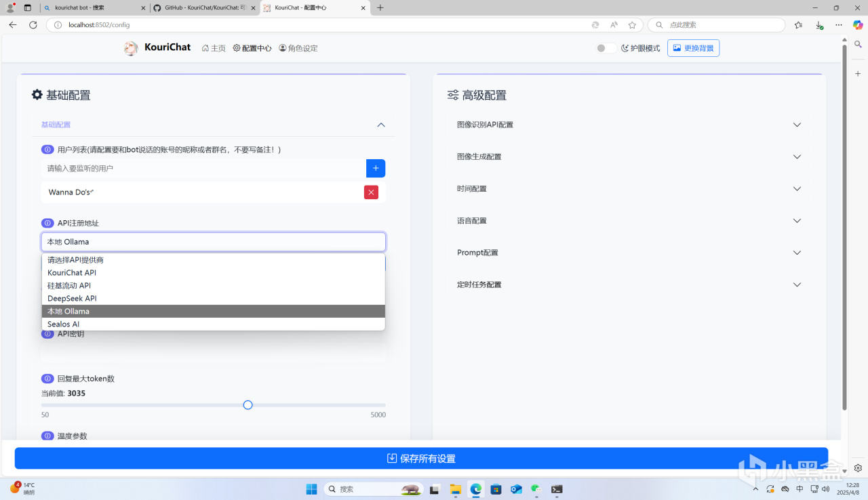The width and height of the screenshot is (868, 500).
Task: Delete user Wanna Do's with red X
Action: point(371,192)
